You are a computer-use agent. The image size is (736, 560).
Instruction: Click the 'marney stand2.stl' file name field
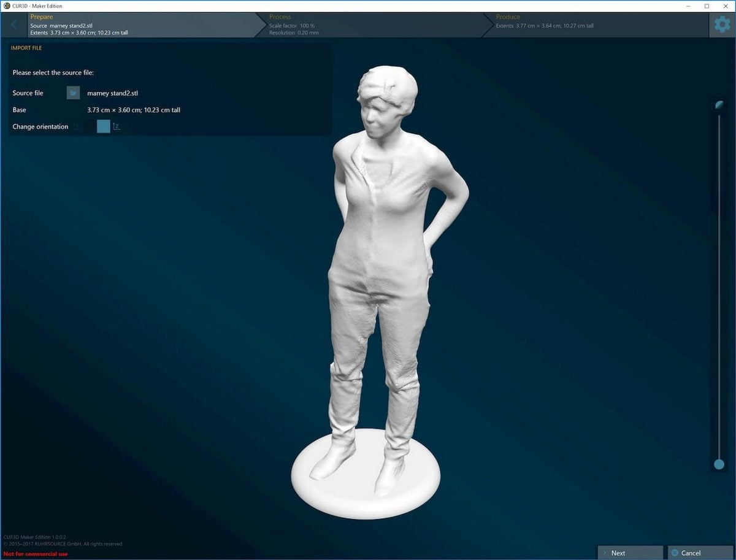112,93
